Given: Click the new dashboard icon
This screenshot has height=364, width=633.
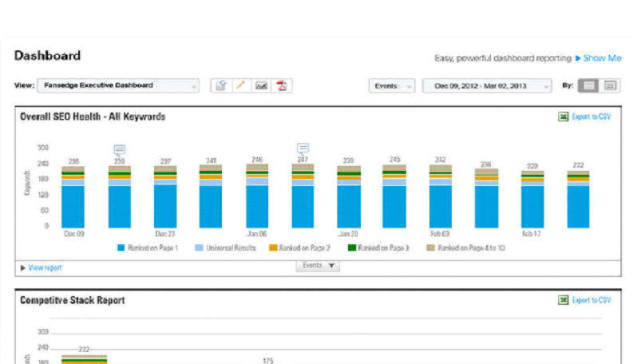Looking at the screenshot, I should pyautogui.click(x=221, y=85).
